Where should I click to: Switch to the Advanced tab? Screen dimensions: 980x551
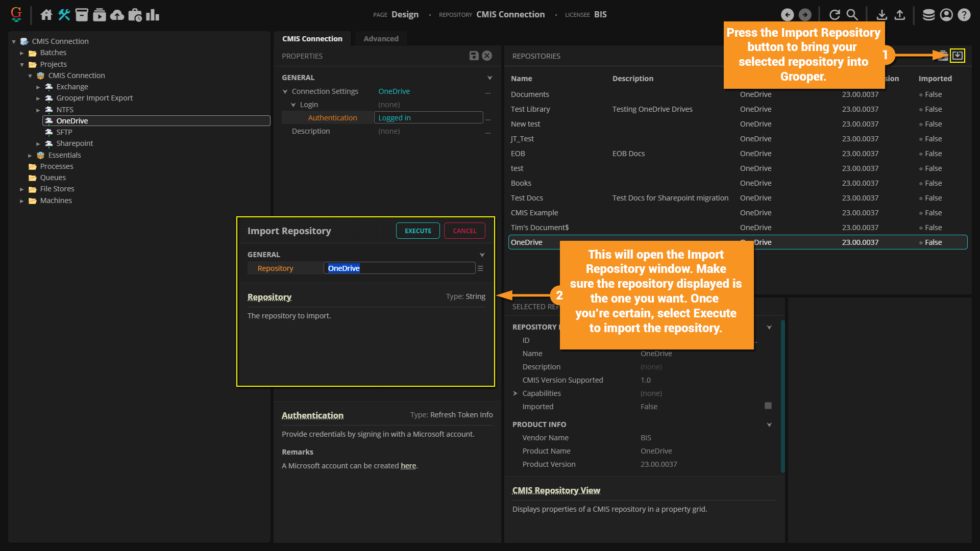381,39
